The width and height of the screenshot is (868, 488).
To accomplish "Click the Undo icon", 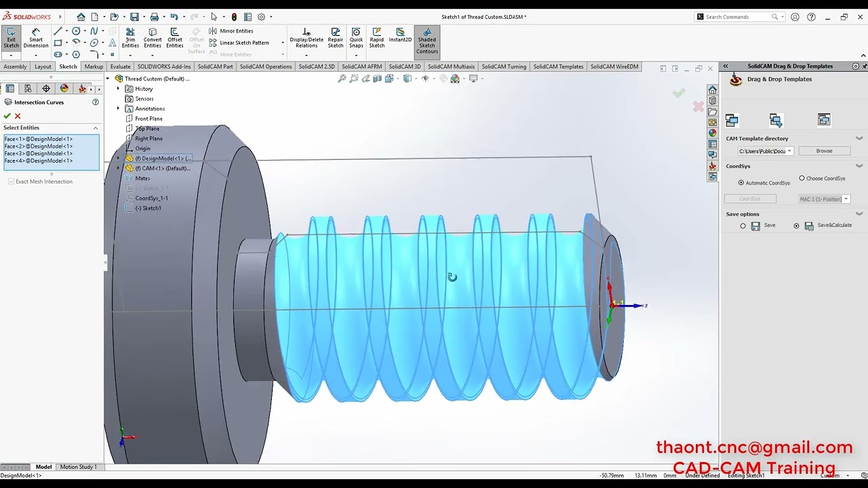I will [175, 17].
